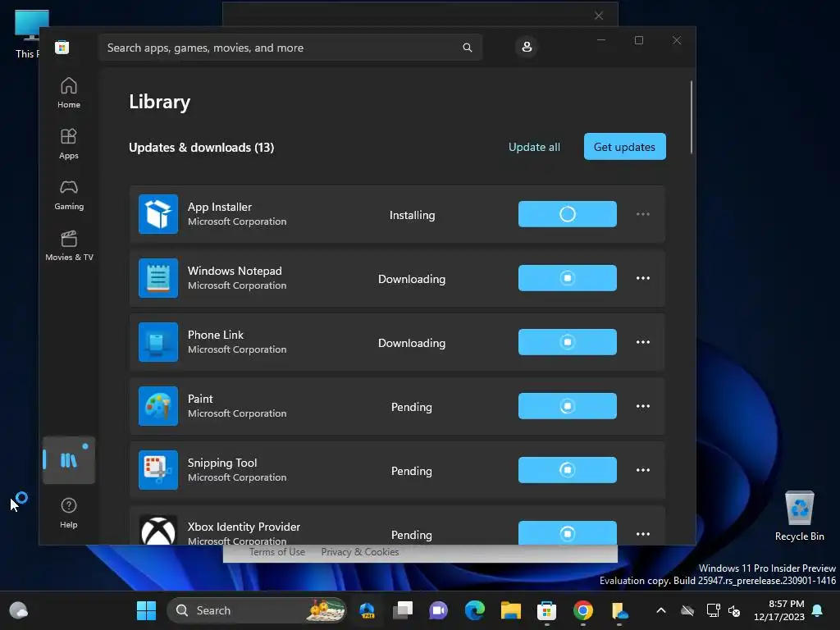Viewport: 840px width, 630px height.
Task: Click the Updates & downloads (13) heading
Action: click(x=202, y=148)
